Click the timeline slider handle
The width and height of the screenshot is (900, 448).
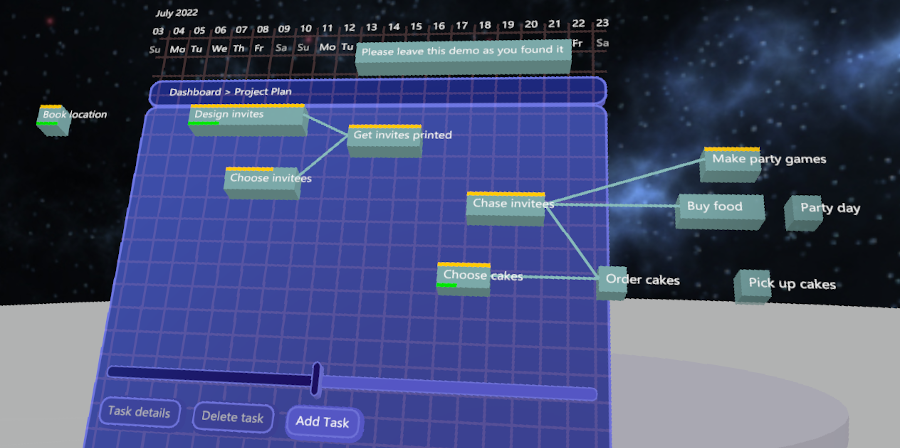click(316, 379)
